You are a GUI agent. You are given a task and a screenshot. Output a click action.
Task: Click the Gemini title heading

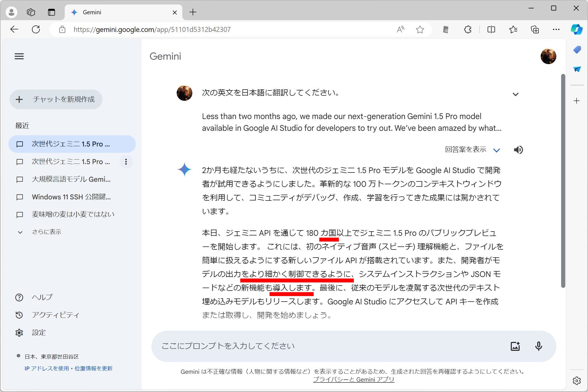pos(165,56)
